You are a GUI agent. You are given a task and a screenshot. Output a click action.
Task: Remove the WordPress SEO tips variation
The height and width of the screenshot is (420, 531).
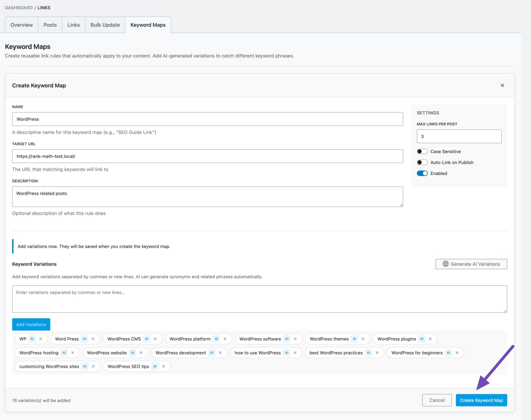(x=164, y=366)
